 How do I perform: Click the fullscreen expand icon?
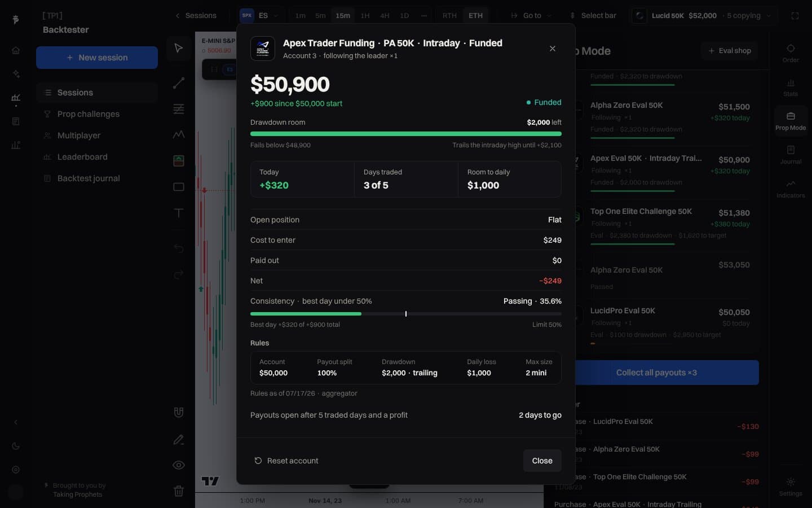click(x=795, y=16)
